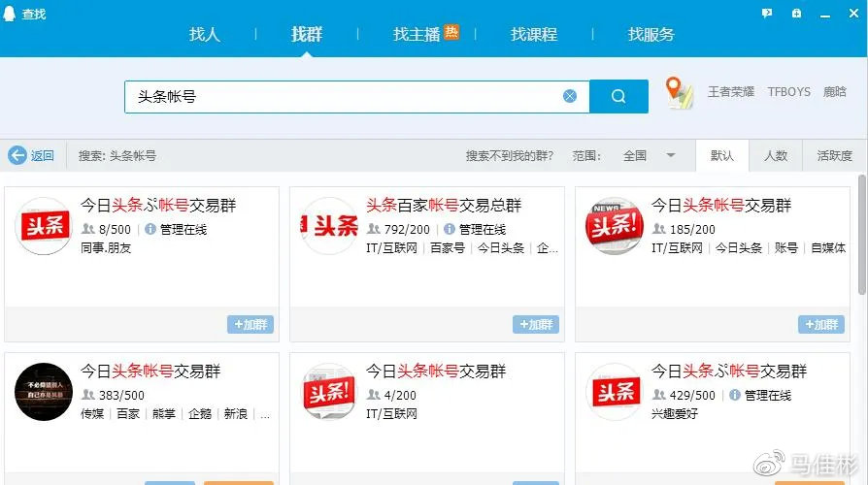Open group title of 383/500 group
Screen dimensions: 868x485
point(150,372)
